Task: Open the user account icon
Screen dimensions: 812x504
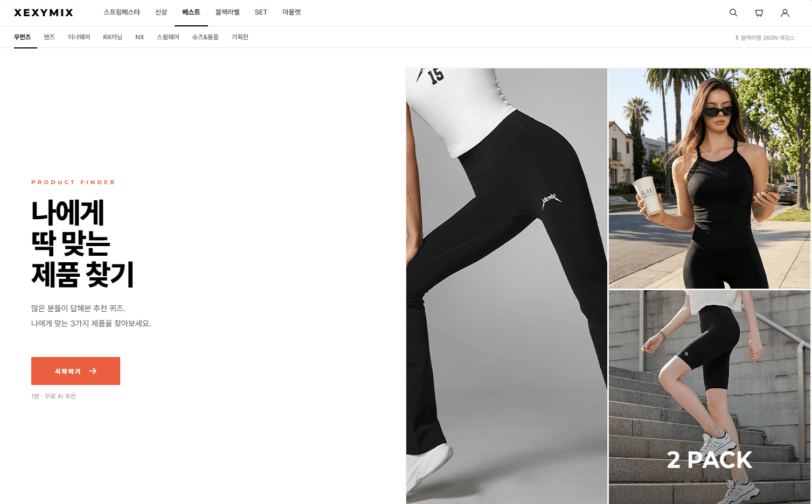Action: (x=785, y=12)
